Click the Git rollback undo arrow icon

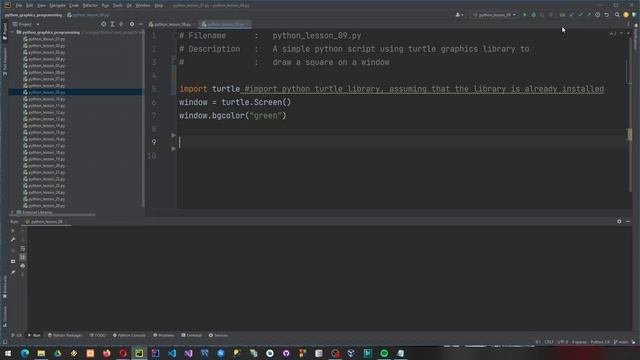pyautogui.click(x=607, y=15)
